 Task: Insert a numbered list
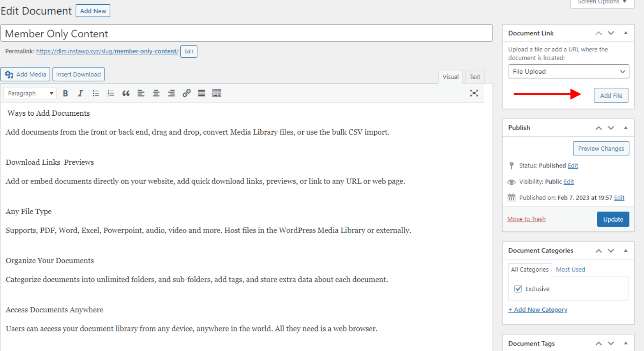[111, 93]
